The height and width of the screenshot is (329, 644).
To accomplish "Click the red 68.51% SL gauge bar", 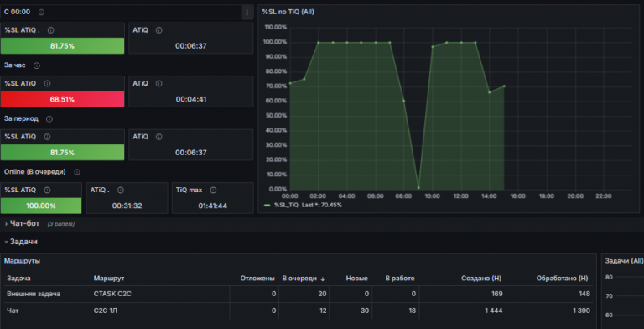I will tap(62, 99).
